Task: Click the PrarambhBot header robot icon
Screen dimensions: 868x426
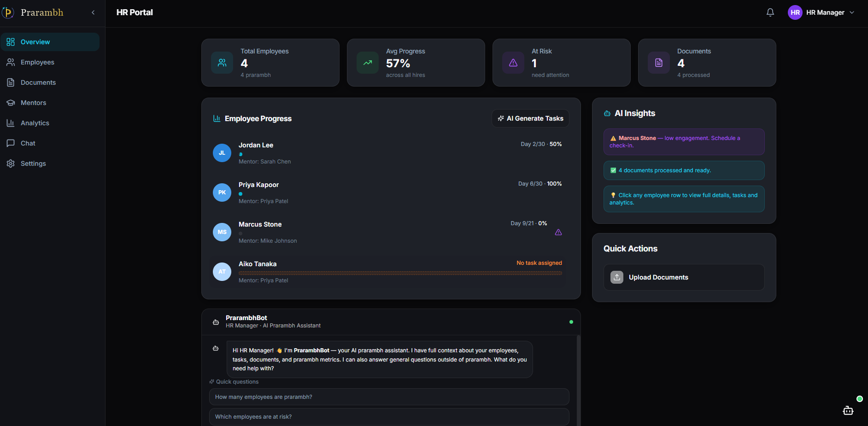Action: point(216,322)
